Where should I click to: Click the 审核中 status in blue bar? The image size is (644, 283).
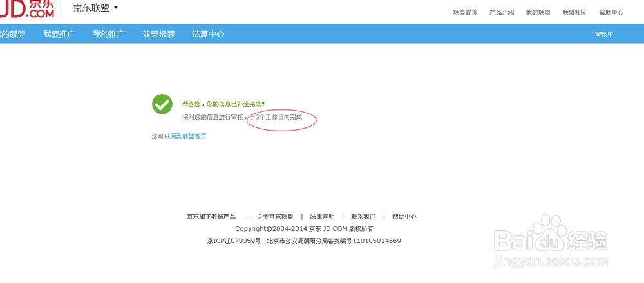pyautogui.click(x=604, y=35)
